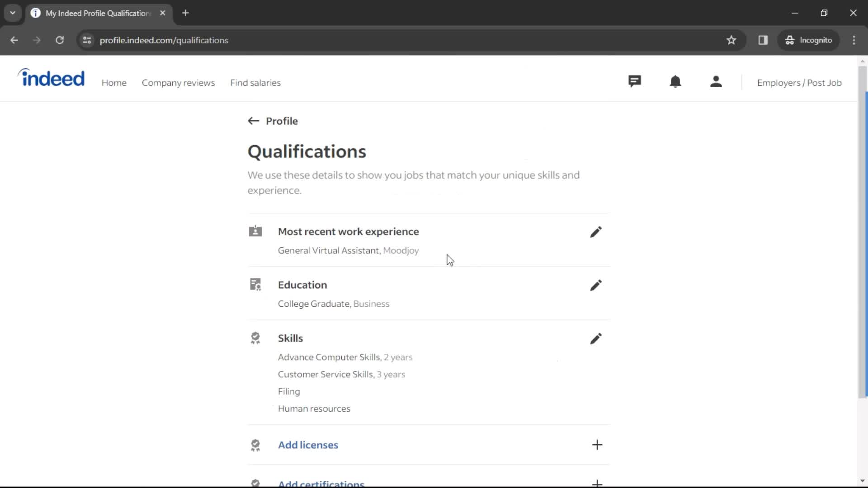Screen dimensions: 868x488
Task: Click the Profile breadcrumb link
Action: [281, 120]
